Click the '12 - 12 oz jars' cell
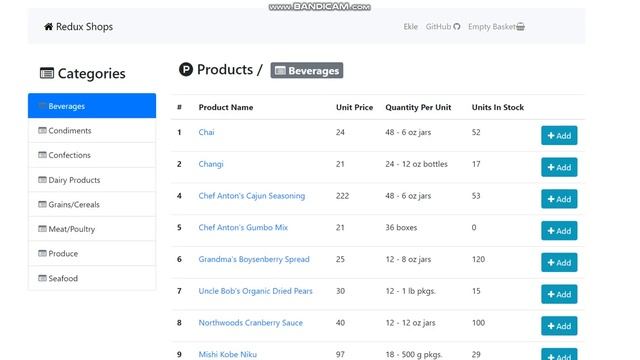This screenshot has height=360, width=640. [410, 323]
